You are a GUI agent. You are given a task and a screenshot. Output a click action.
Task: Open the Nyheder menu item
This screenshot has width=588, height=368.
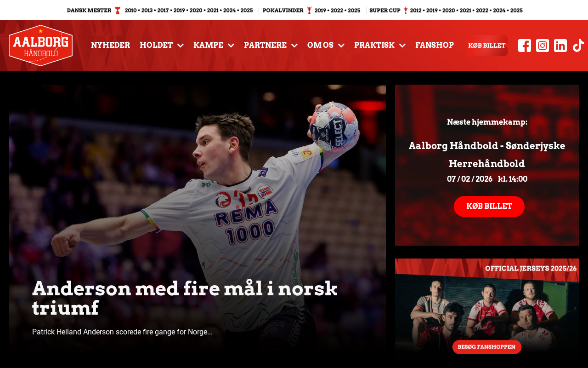pos(111,45)
